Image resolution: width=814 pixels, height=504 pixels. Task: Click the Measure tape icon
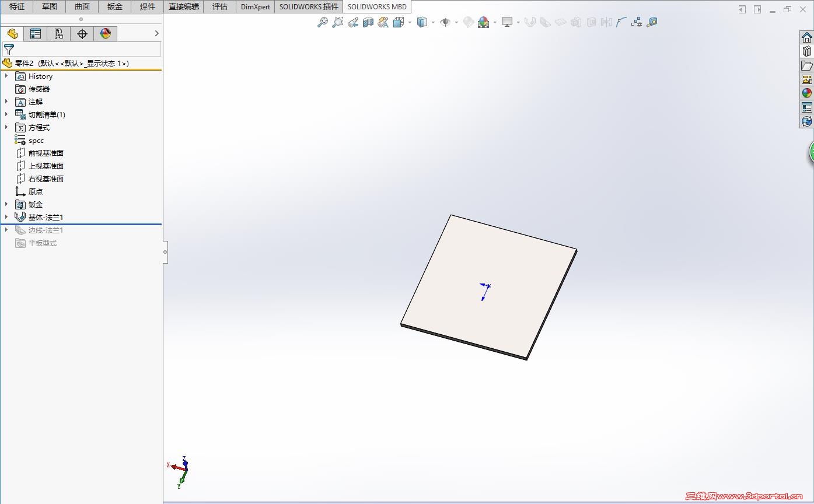point(652,22)
